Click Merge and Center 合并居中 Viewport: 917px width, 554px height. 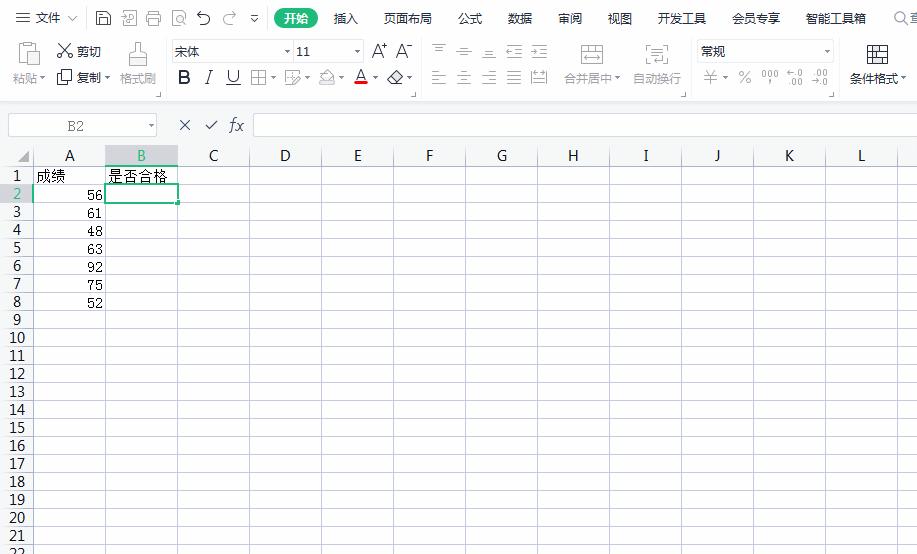(x=592, y=63)
